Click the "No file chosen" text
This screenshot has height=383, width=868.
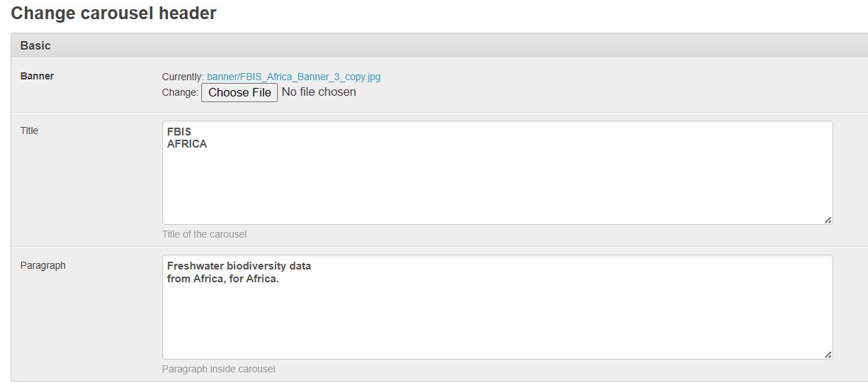click(x=319, y=92)
